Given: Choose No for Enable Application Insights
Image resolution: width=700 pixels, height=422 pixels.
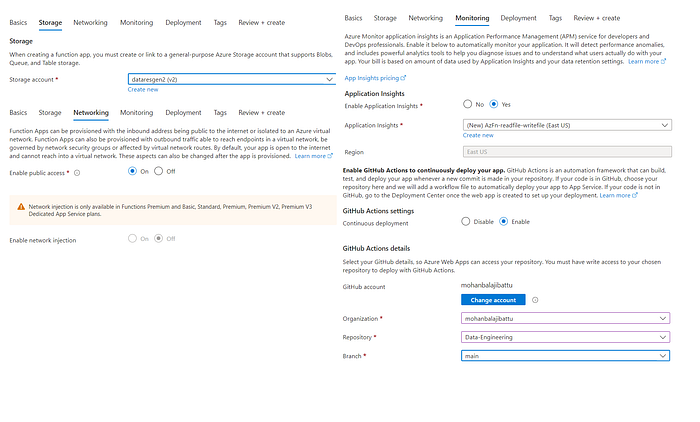Looking at the screenshot, I should [x=467, y=104].
